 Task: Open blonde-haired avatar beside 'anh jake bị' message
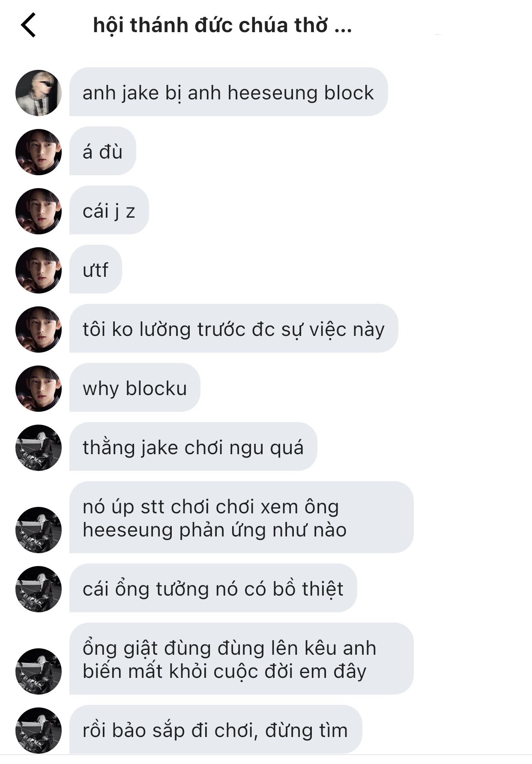[x=39, y=93]
